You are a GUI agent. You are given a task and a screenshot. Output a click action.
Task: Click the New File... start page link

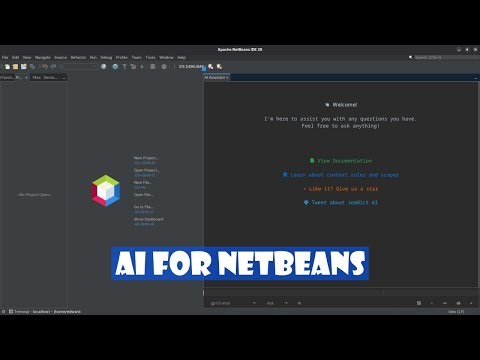coord(143,182)
